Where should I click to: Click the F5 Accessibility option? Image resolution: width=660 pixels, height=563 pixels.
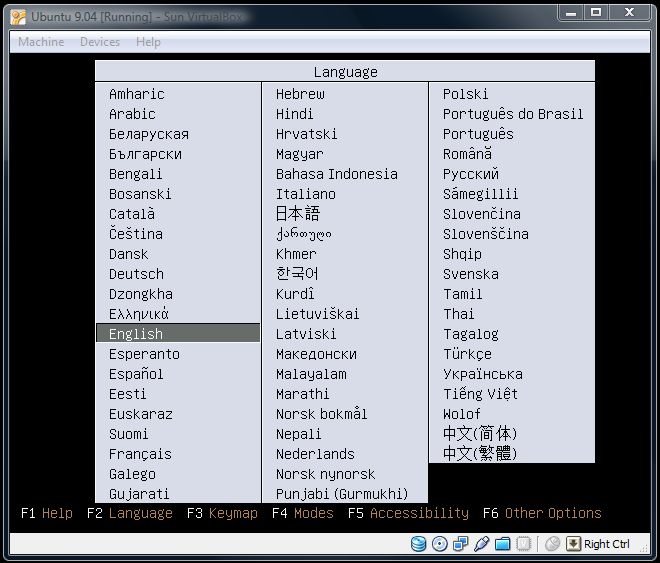[x=408, y=513]
